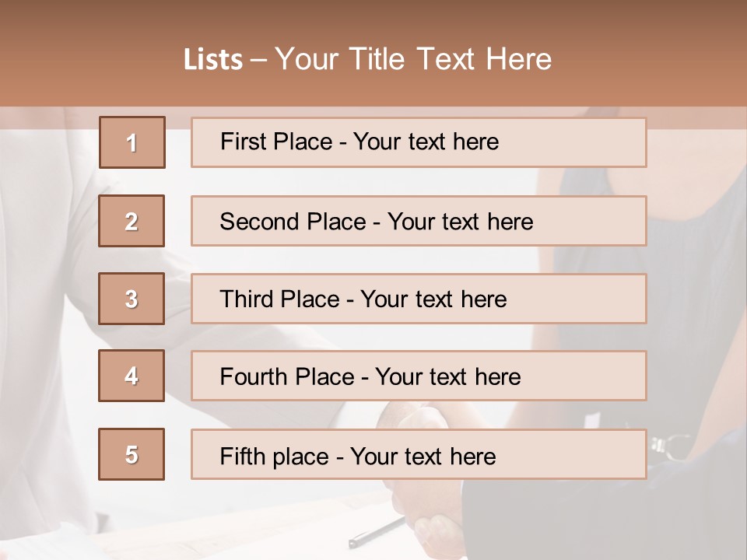Select the Second Place text box
This screenshot has width=747, height=560.
point(419,221)
